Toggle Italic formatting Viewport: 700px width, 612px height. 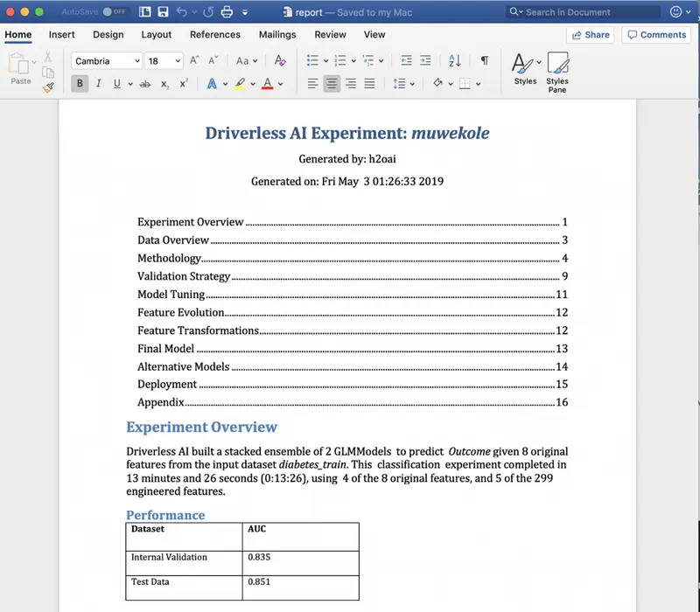click(98, 83)
